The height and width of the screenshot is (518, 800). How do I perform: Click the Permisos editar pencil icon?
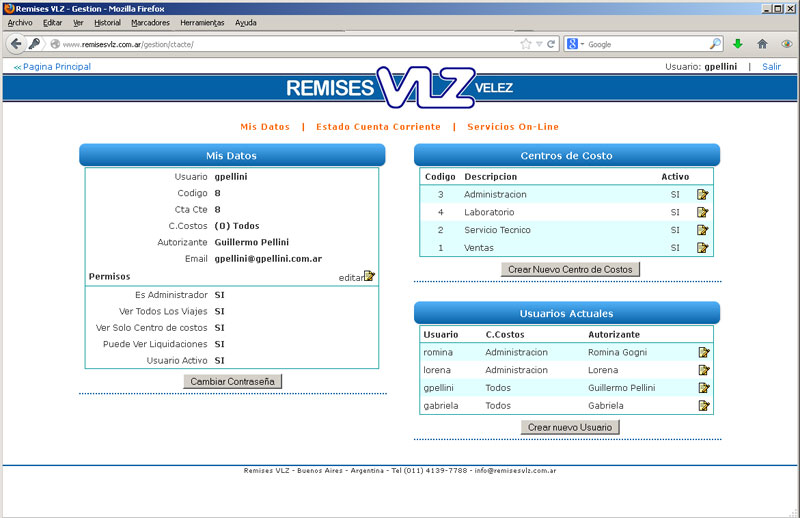click(x=369, y=276)
